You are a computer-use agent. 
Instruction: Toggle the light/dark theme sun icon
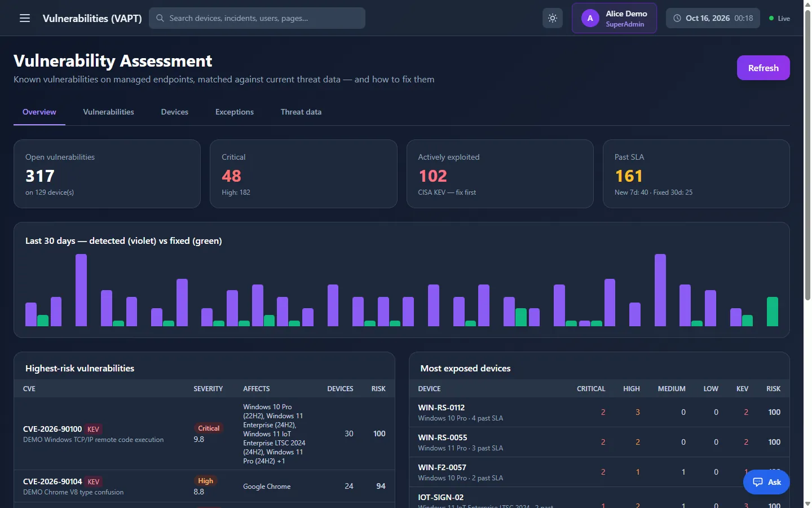[553, 18]
